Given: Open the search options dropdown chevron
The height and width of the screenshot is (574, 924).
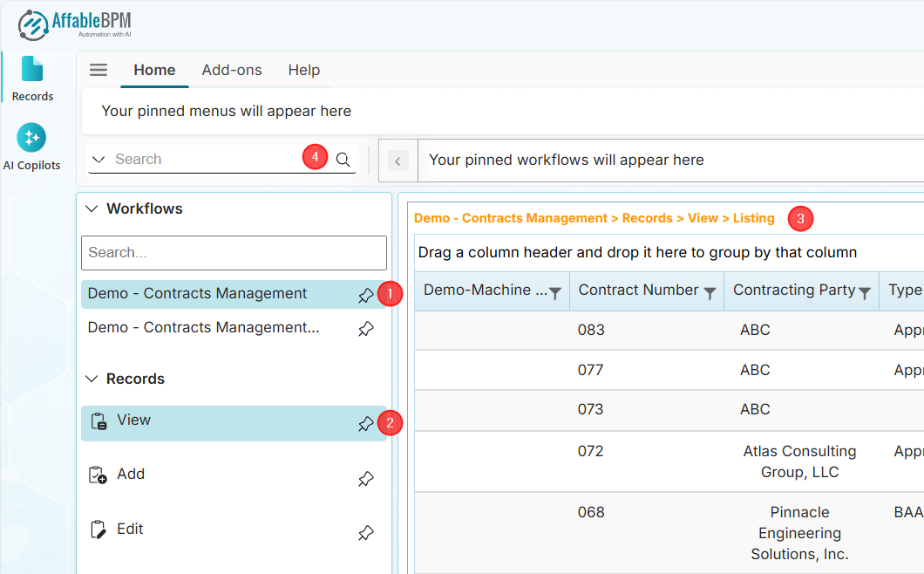Looking at the screenshot, I should pyautogui.click(x=99, y=159).
